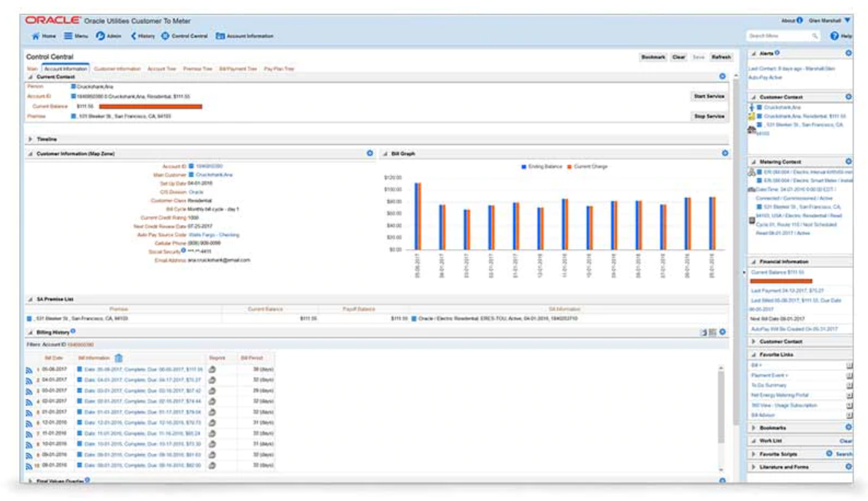Go to Home in the top toolbar
Image resolution: width=868 pixels, height=501 pixels.
[44, 36]
